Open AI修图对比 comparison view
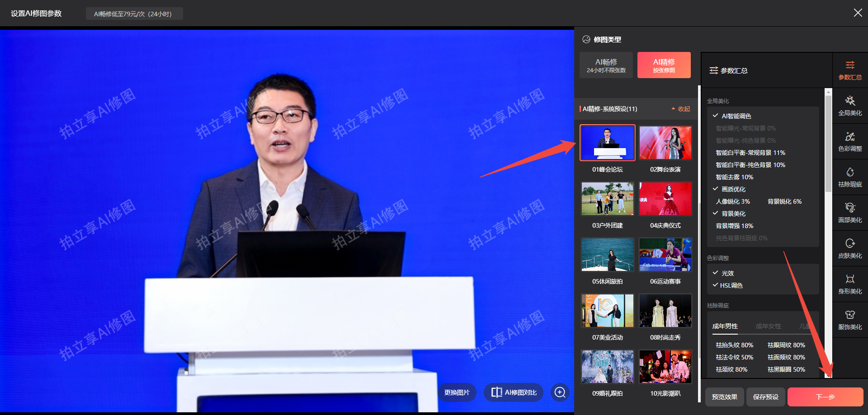 (x=513, y=392)
